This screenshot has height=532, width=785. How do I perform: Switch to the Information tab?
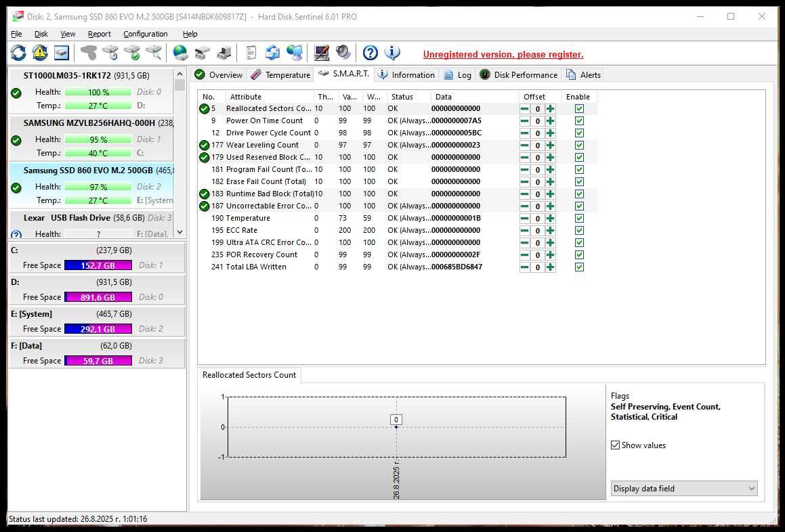click(x=406, y=74)
